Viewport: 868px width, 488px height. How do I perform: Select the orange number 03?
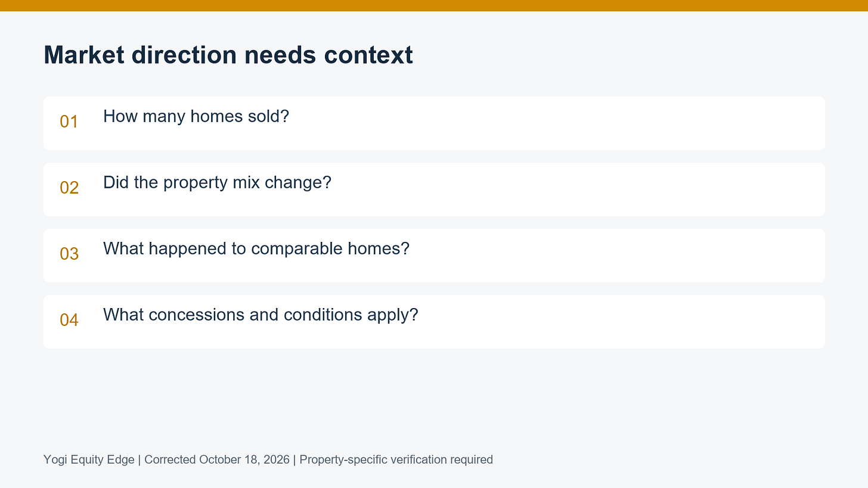(x=69, y=254)
